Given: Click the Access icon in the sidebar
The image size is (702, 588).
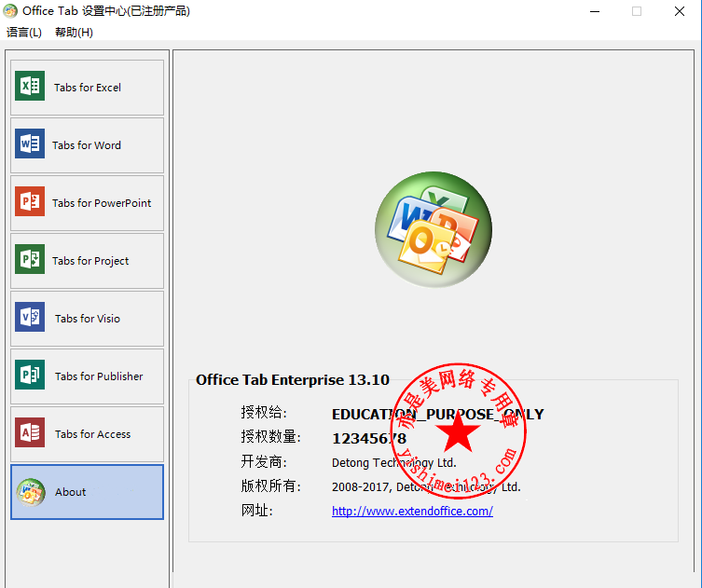Looking at the screenshot, I should (x=30, y=432).
